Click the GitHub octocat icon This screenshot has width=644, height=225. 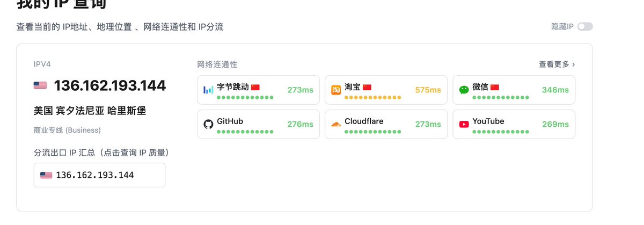point(208,124)
